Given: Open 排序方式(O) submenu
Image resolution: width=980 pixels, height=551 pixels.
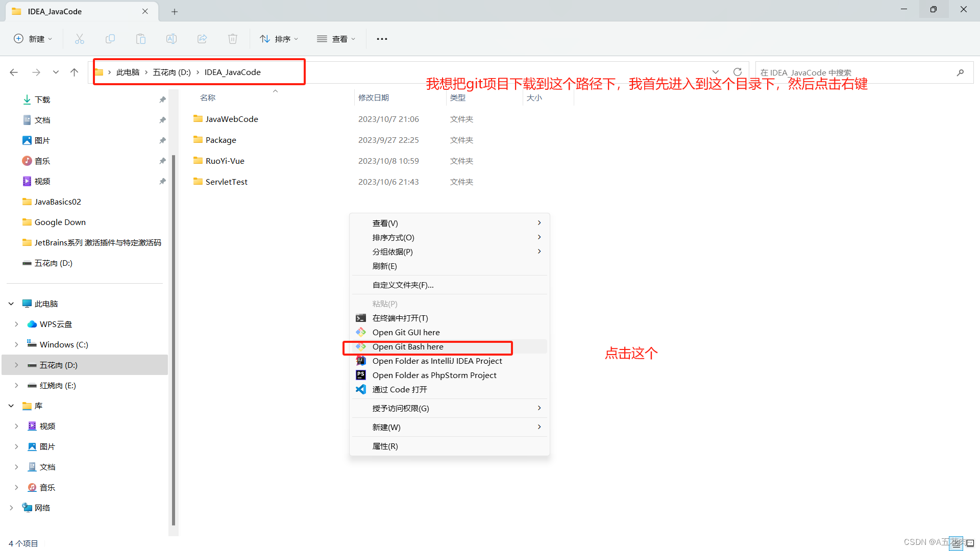Looking at the screenshot, I should 449,237.
